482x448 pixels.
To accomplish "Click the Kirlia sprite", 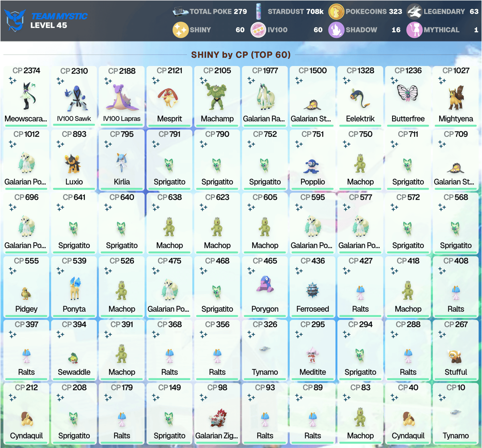I will click(122, 163).
